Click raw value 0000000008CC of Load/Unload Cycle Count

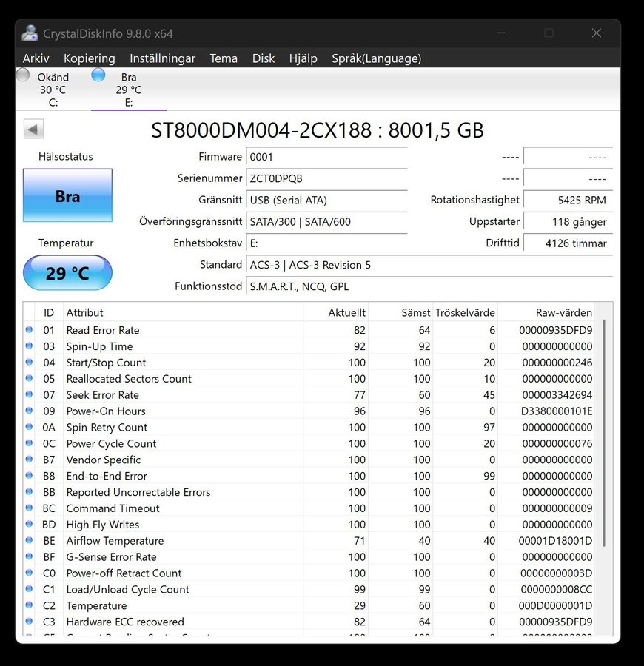click(x=557, y=590)
